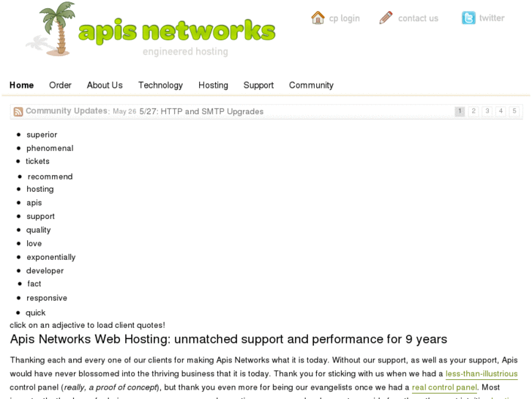Click the house icon beside cp login
This screenshot has width=532, height=399.
click(x=318, y=18)
